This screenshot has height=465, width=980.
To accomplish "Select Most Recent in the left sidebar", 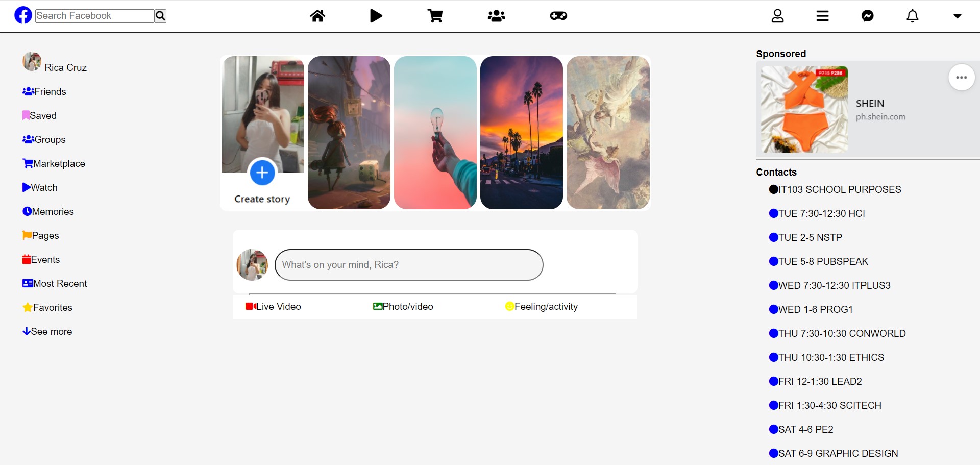I will [x=55, y=284].
